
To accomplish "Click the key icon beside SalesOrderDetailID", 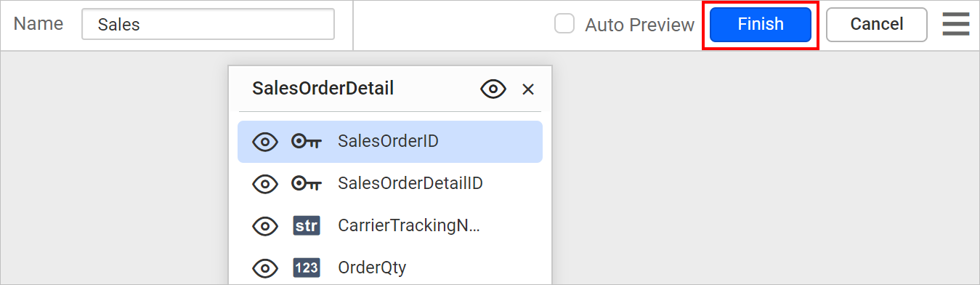I will (306, 184).
